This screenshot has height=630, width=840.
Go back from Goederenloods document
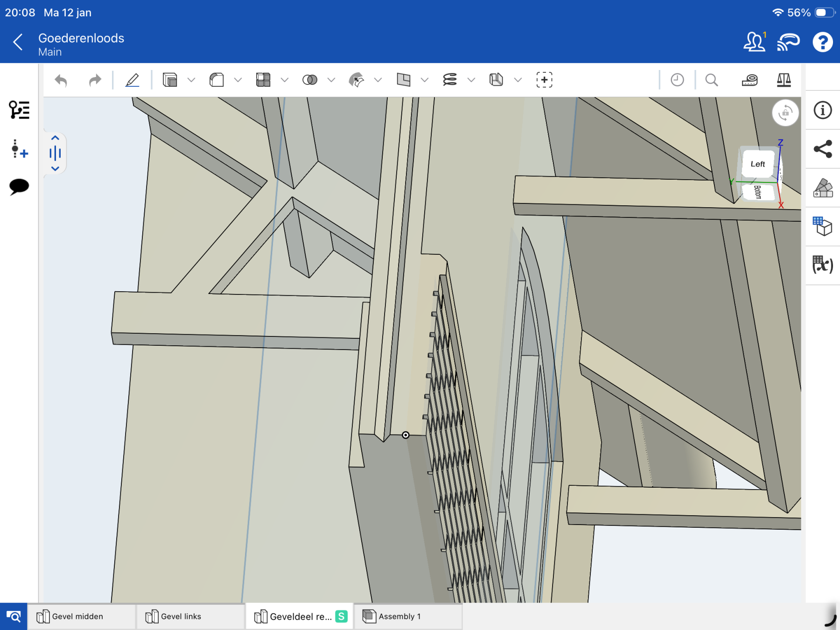[x=18, y=42]
